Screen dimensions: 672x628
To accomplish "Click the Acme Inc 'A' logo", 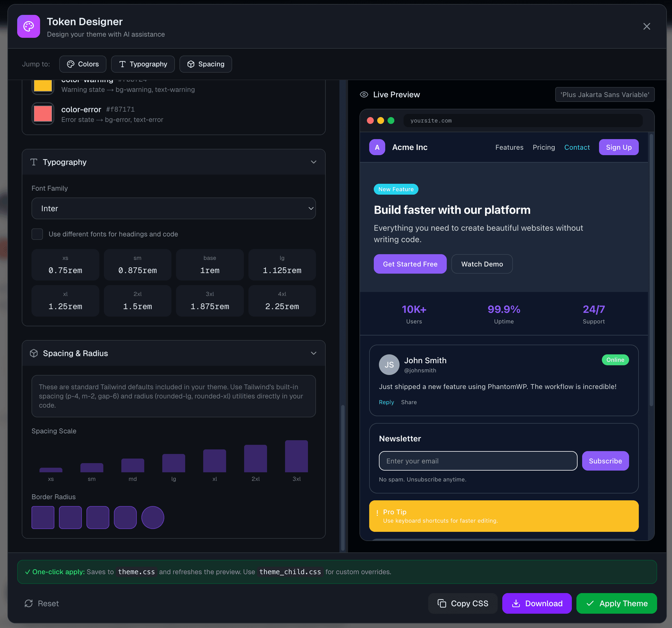I will coord(377,147).
